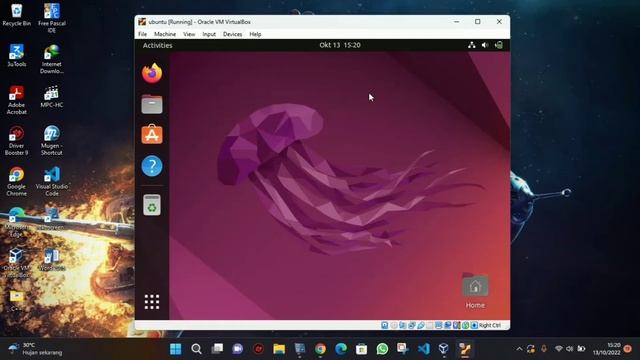The image size is (640, 360).
Task: Click the recording status icon in VirtualBox
Action: click(447, 325)
